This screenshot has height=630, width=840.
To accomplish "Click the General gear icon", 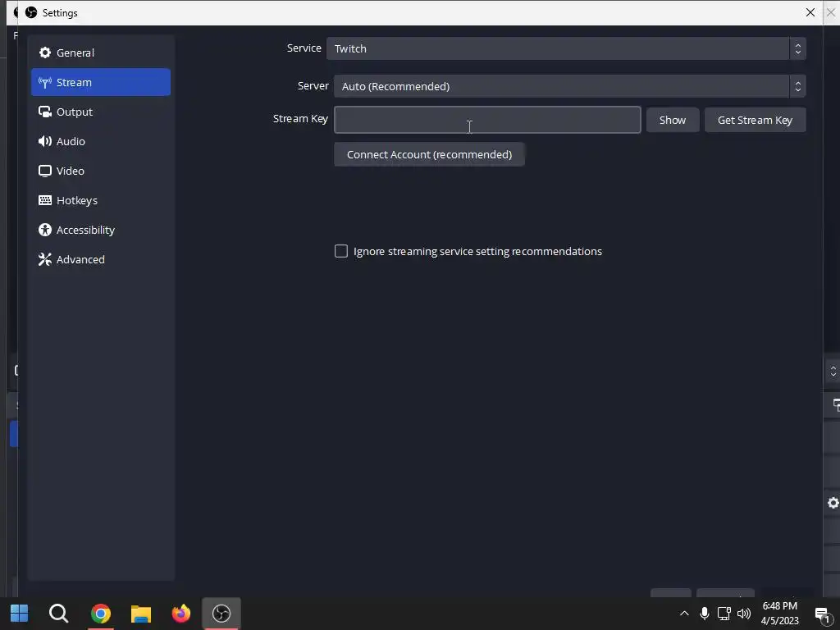I will (x=45, y=52).
